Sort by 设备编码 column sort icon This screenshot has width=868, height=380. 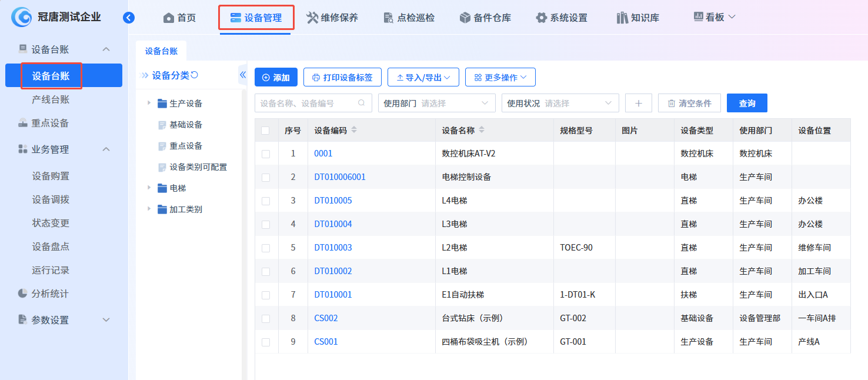coord(354,130)
